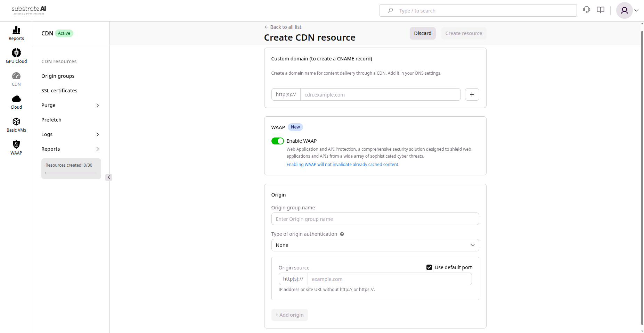The height and width of the screenshot is (333, 644).
Task: Navigate to Basic VMs
Action: 16,124
